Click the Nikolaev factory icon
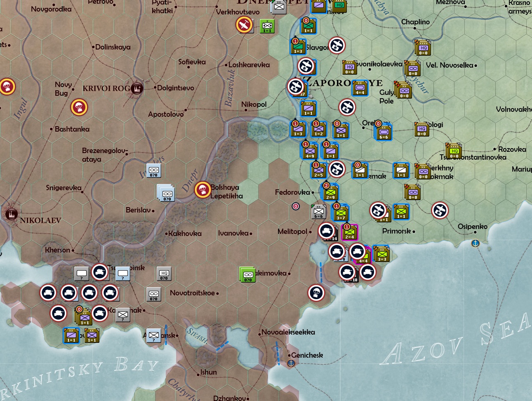 (11, 214)
